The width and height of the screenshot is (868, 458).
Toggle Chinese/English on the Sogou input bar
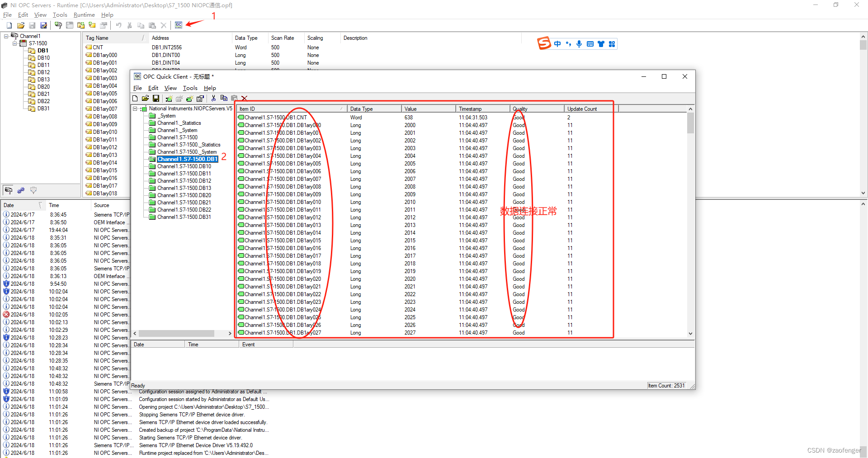click(x=557, y=44)
